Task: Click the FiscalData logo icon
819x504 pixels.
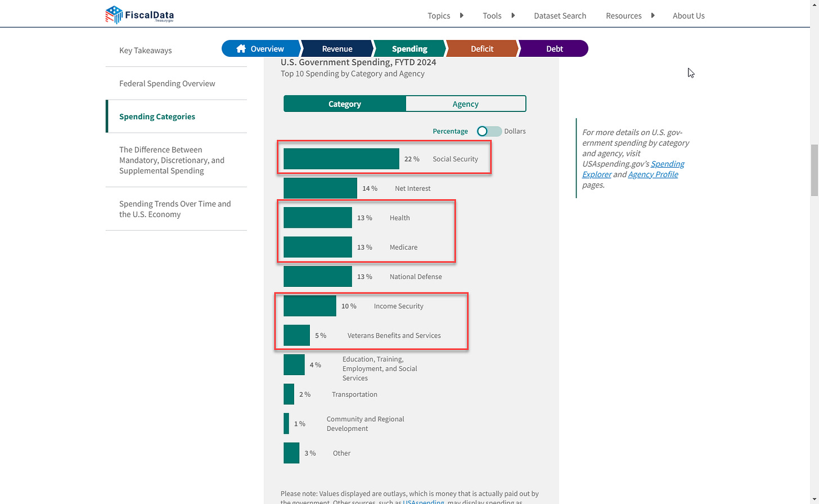Action: (x=114, y=15)
